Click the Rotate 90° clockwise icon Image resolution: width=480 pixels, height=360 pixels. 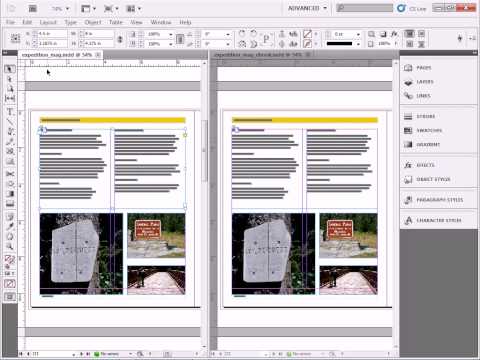pyautogui.click(x=242, y=33)
